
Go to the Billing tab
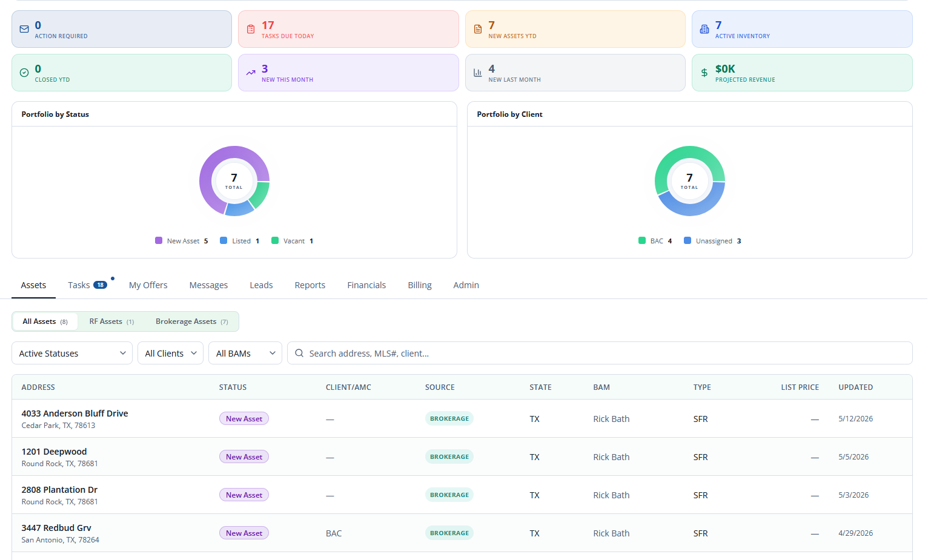[x=420, y=285]
